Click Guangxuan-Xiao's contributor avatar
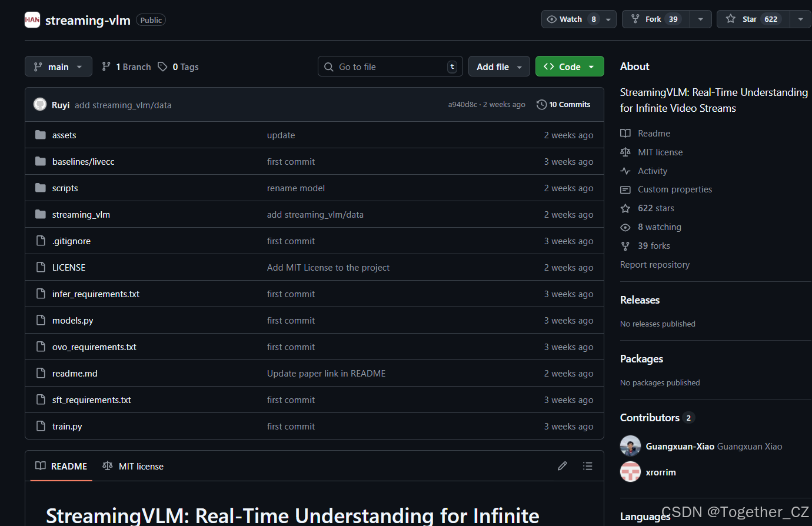 pos(630,446)
